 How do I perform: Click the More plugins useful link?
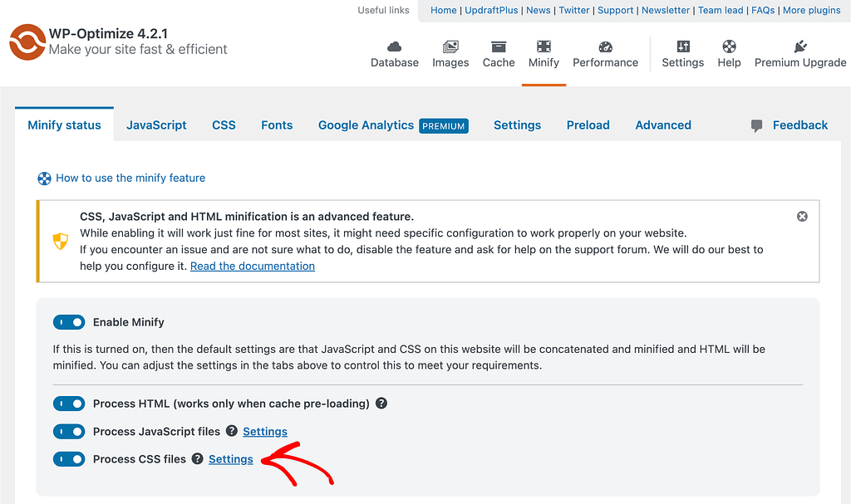[811, 10]
